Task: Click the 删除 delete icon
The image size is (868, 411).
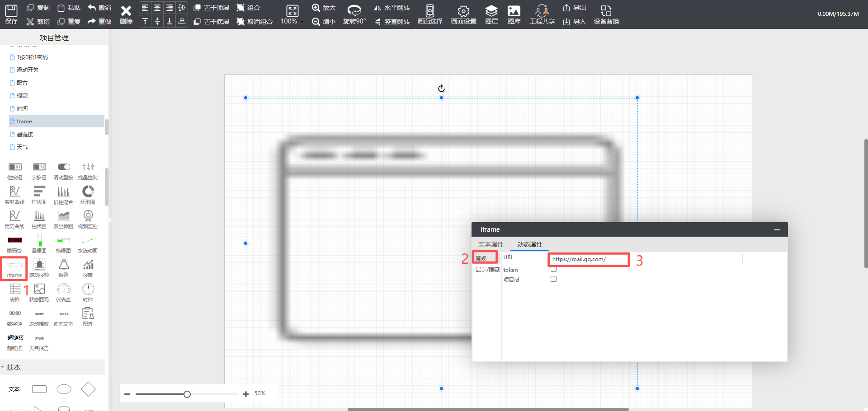Action: pos(126,14)
